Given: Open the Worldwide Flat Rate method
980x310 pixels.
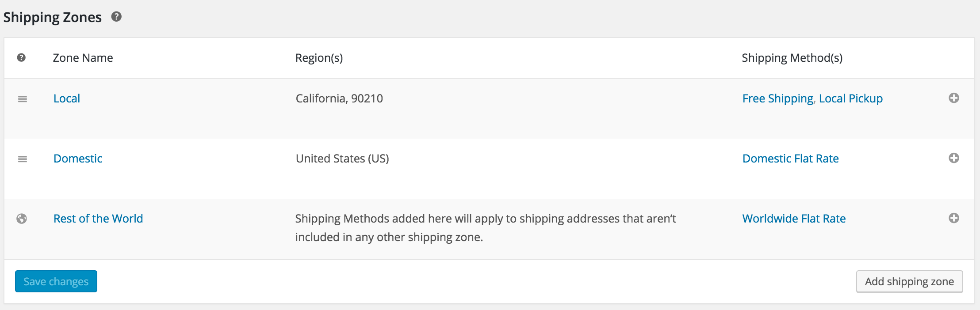Looking at the screenshot, I should 794,219.
